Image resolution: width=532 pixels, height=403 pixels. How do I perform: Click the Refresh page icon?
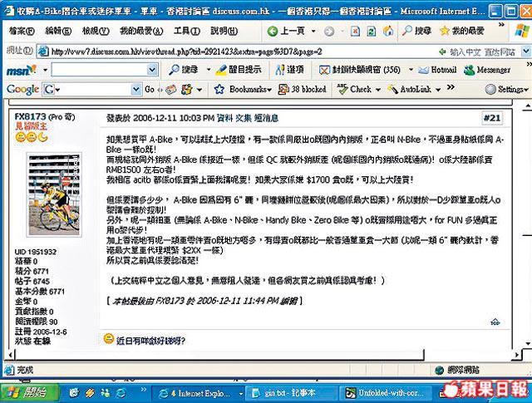coord(372,32)
